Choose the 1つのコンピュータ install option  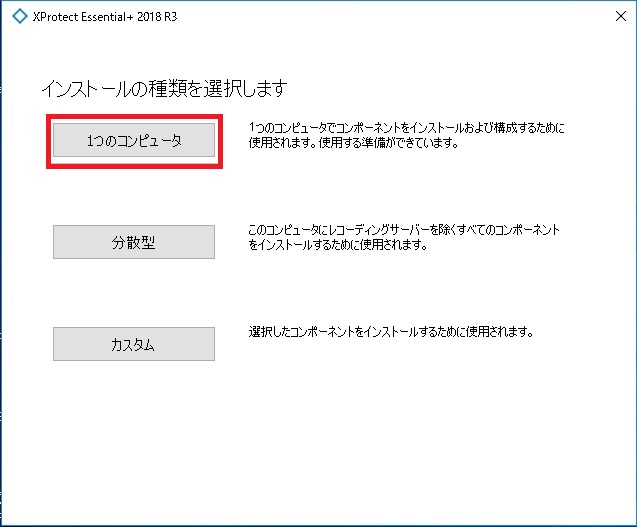134,140
